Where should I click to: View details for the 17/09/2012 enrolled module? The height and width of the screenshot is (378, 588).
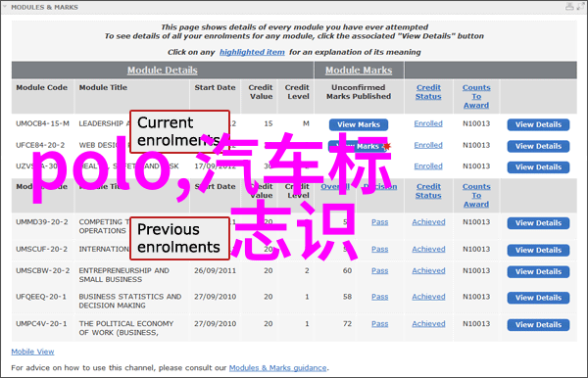point(538,167)
